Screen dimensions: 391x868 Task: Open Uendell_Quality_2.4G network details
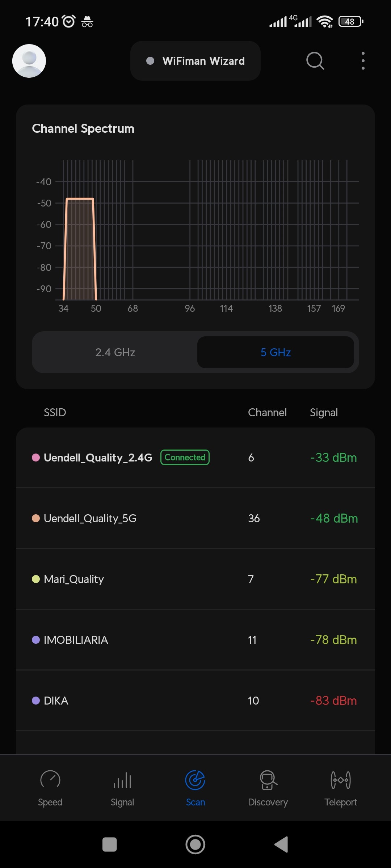98,458
